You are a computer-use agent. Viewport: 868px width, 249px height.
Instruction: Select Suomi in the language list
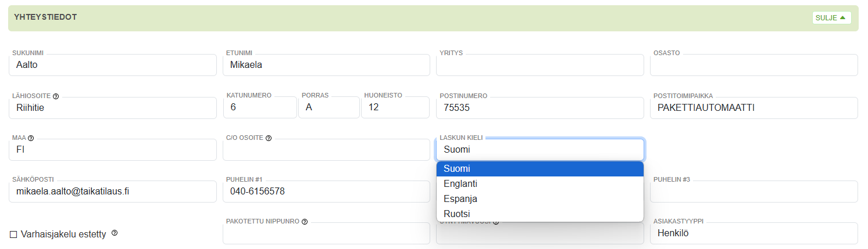tap(540, 168)
